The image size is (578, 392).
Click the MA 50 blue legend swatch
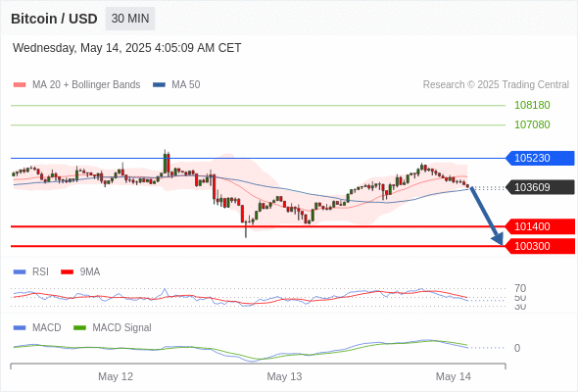pyautogui.click(x=159, y=85)
